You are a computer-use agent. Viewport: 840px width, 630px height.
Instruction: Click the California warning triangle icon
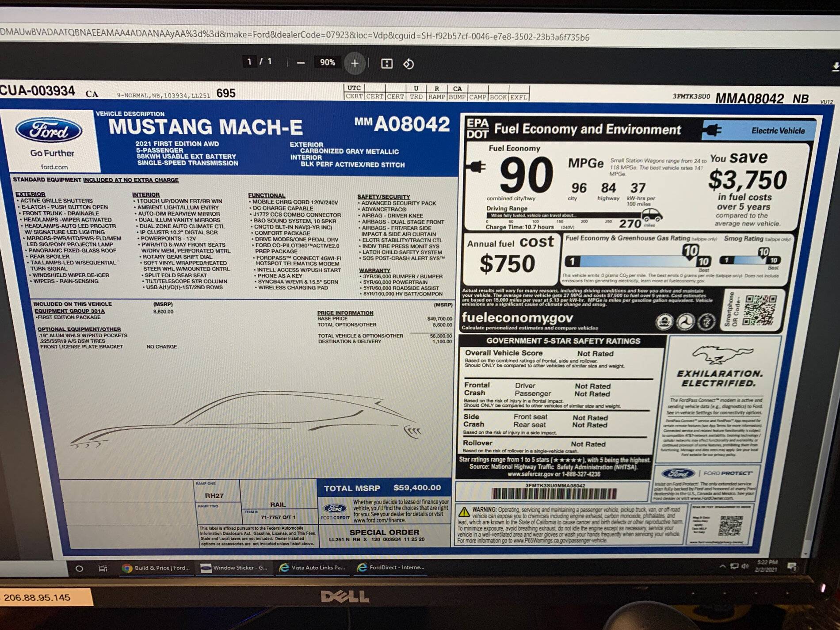(x=464, y=512)
